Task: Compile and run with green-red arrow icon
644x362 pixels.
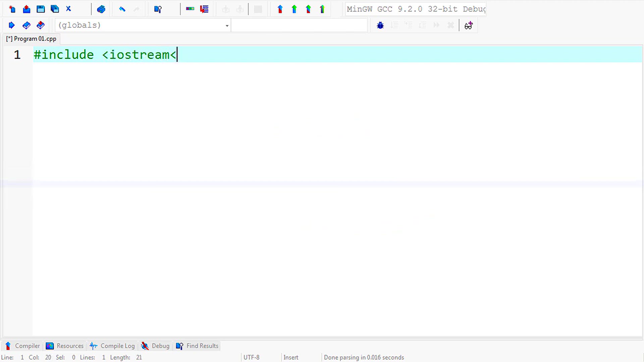Action: coord(308,9)
